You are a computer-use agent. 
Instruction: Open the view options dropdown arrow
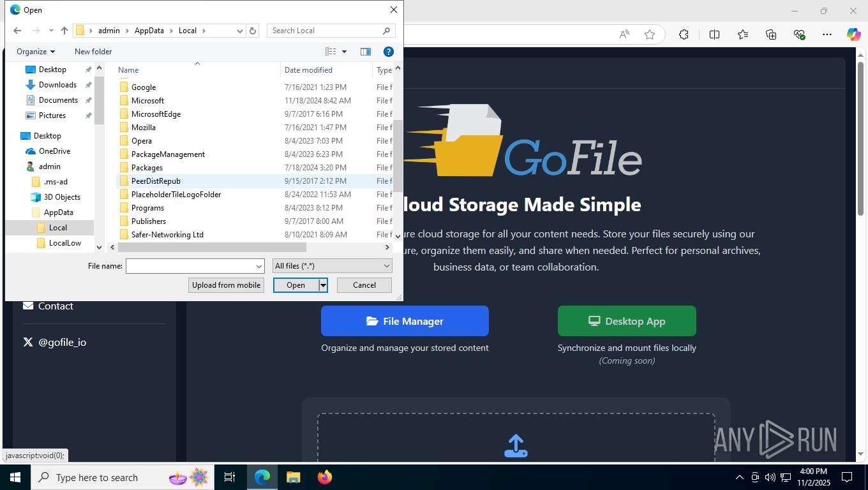coord(344,52)
